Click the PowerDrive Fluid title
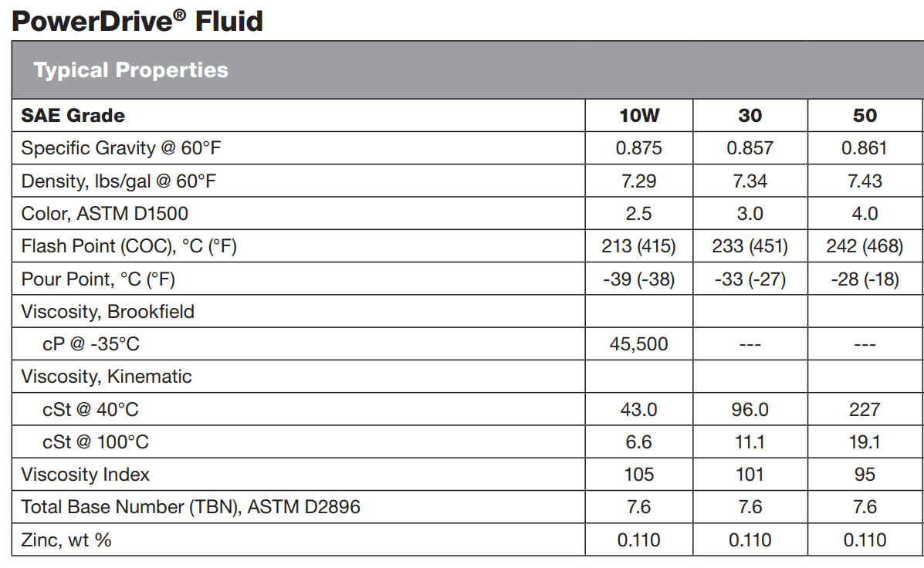Viewport: 924px width, 568px height. click(137, 21)
